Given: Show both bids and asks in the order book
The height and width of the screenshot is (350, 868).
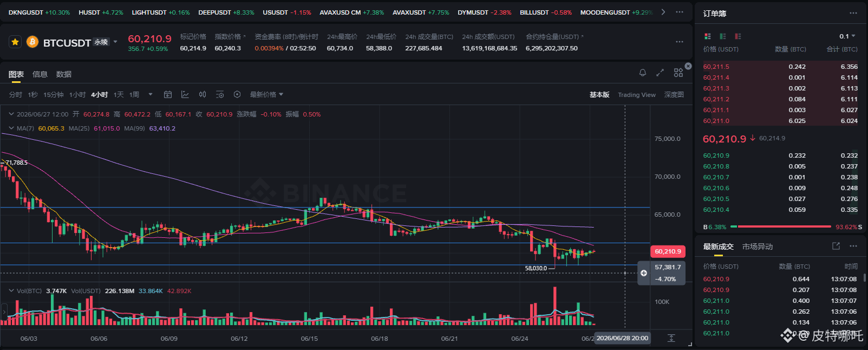Looking at the screenshot, I should (x=708, y=36).
